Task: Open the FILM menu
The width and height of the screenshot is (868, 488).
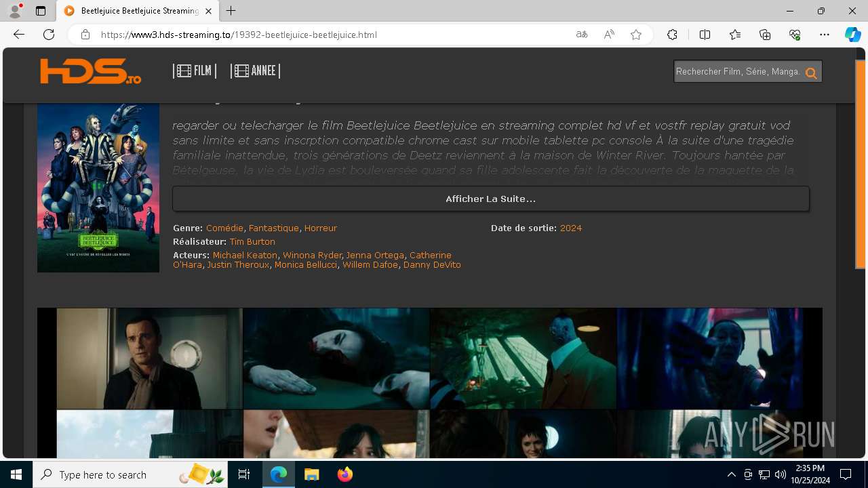Action: click(195, 70)
